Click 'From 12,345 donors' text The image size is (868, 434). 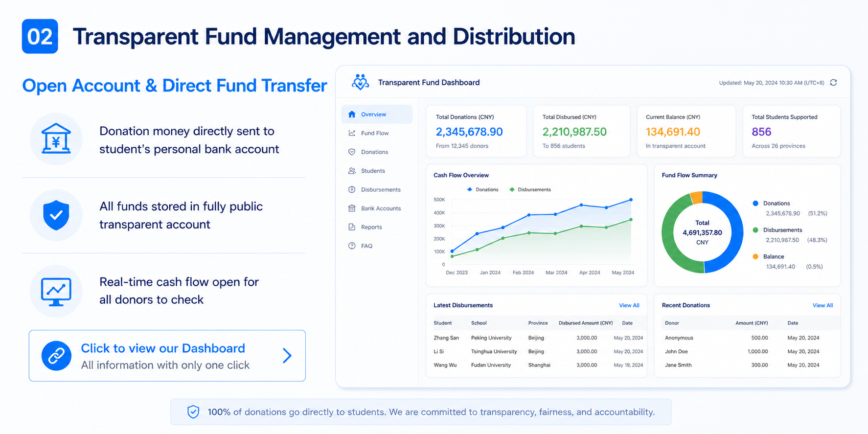462,146
